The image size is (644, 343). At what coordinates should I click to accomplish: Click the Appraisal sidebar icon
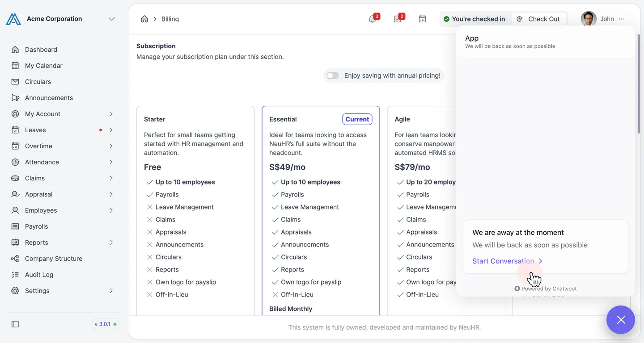(x=15, y=194)
